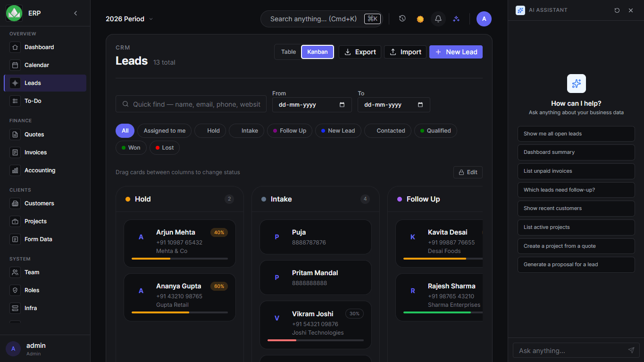The width and height of the screenshot is (644, 362).
Task: Toggle the sun theme icon
Action: [420, 19]
